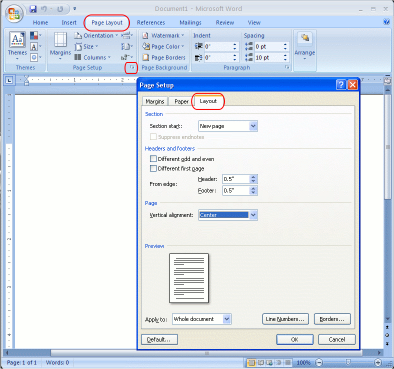Switch to Web Layout view
Screen dimensions: 394x369
pyautogui.click(x=269, y=362)
